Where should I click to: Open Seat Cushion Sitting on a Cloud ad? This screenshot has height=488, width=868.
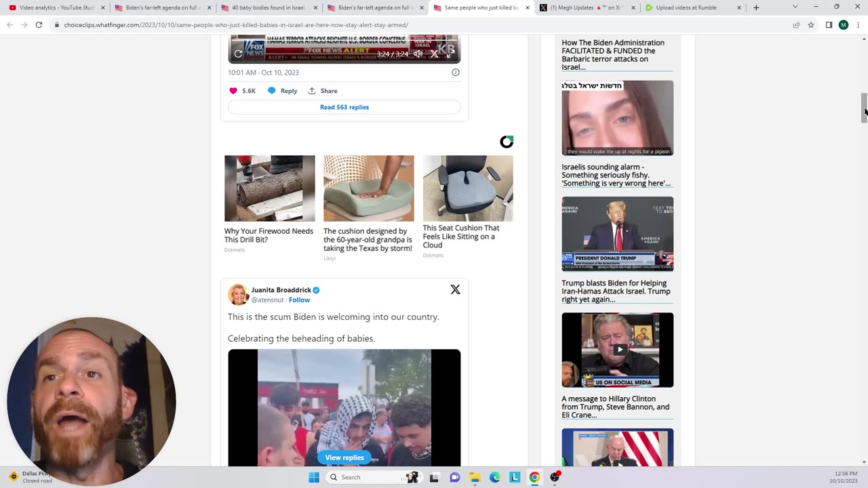468,237
